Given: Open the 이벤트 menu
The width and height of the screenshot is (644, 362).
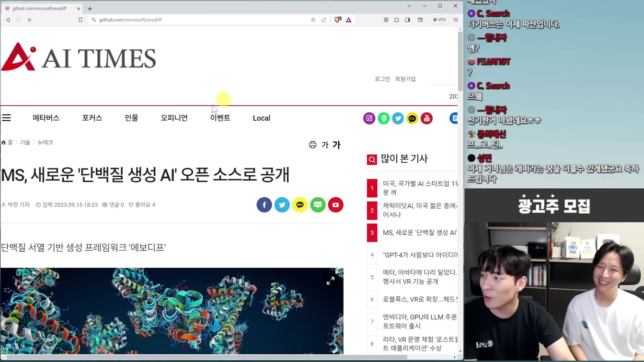Looking at the screenshot, I should pos(220,118).
